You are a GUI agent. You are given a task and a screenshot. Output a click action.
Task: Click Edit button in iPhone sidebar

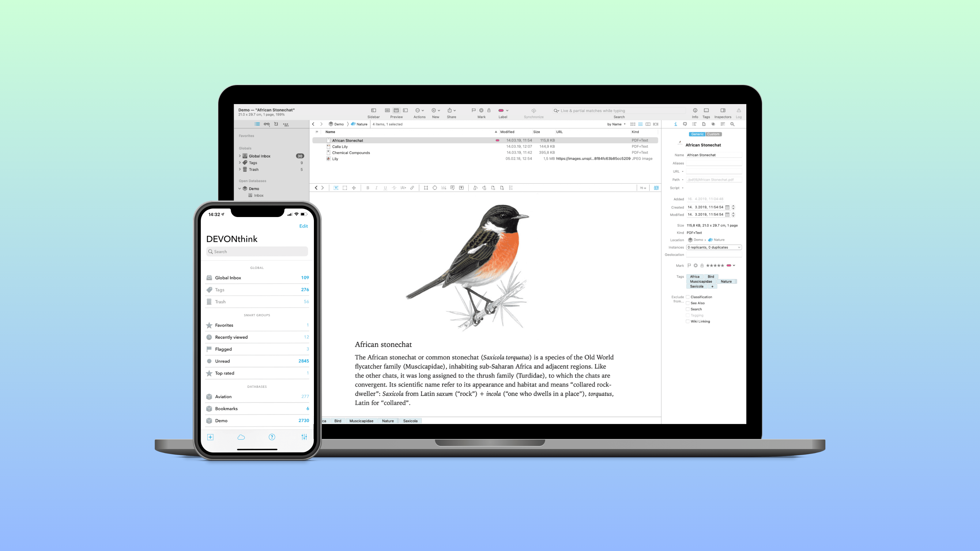(303, 225)
